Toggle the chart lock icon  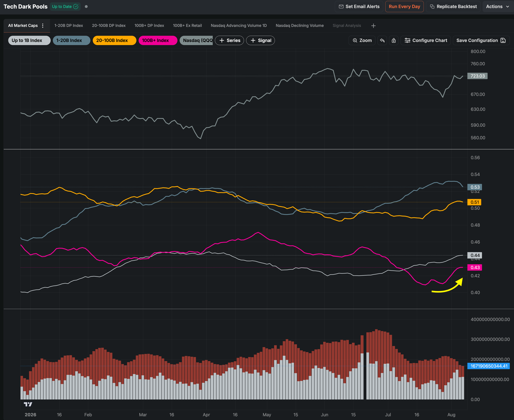click(394, 40)
